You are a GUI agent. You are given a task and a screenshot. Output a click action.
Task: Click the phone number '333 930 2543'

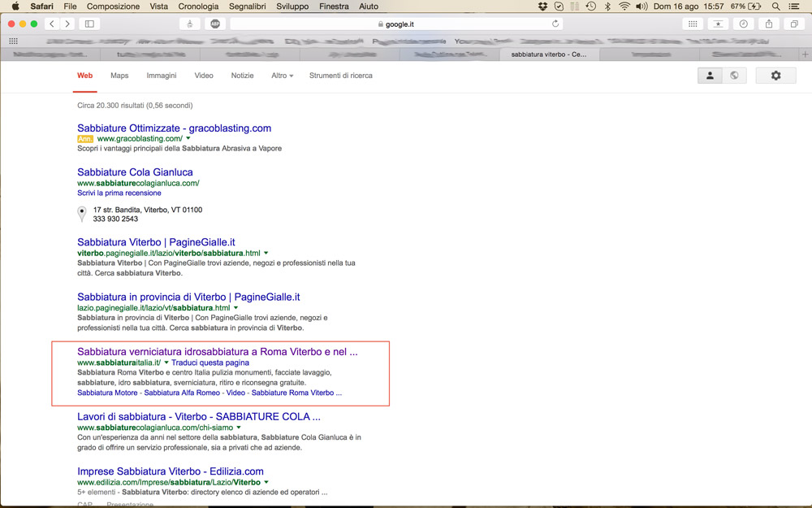coord(115,219)
